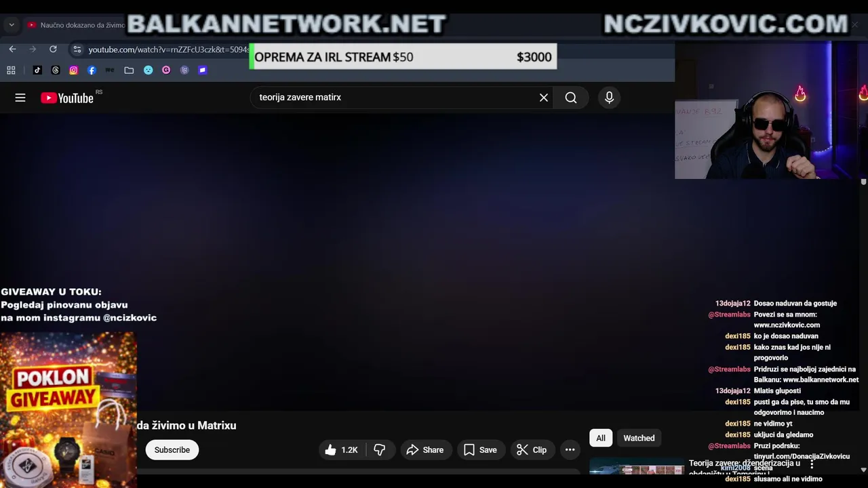This screenshot has width=868, height=488.
Task: Open 'Teorija zavere: dženderizacija' video title
Action: (745, 468)
